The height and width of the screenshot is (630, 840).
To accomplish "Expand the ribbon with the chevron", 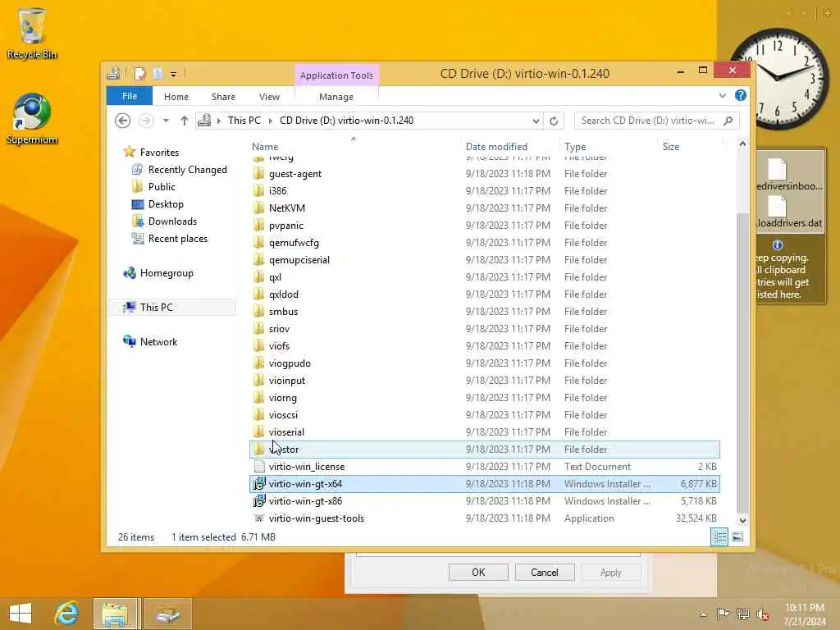I will [x=722, y=95].
